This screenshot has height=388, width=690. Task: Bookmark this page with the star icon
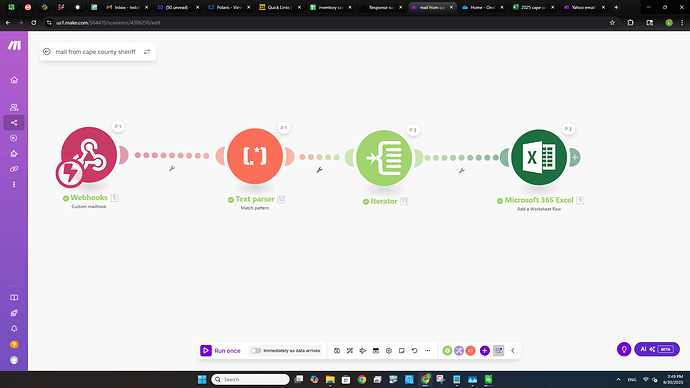[x=612, y=22]
